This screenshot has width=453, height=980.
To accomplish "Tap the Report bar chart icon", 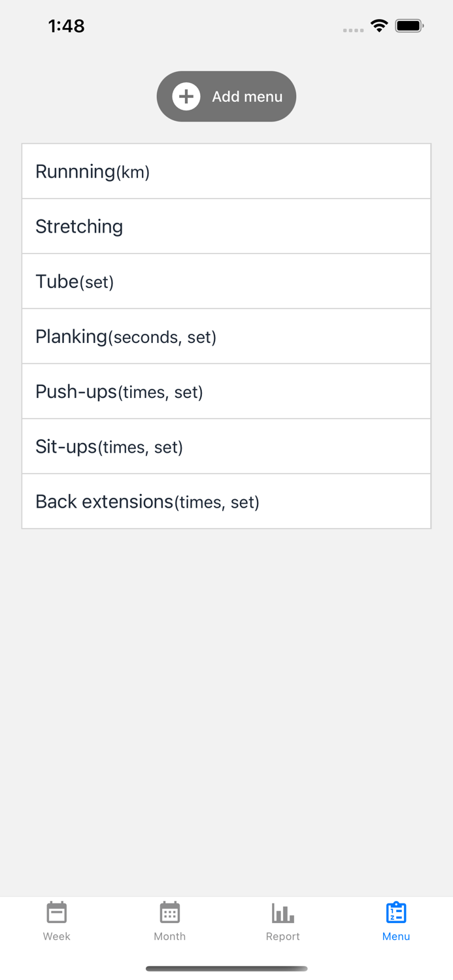I will (x=282, y=912).
